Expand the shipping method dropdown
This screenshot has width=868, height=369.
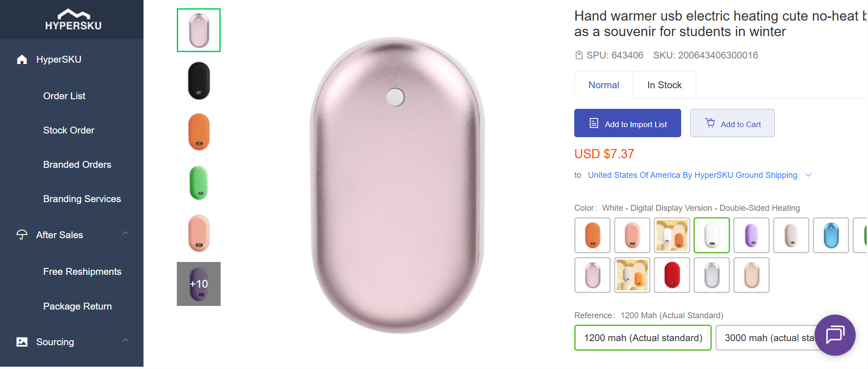809,175
